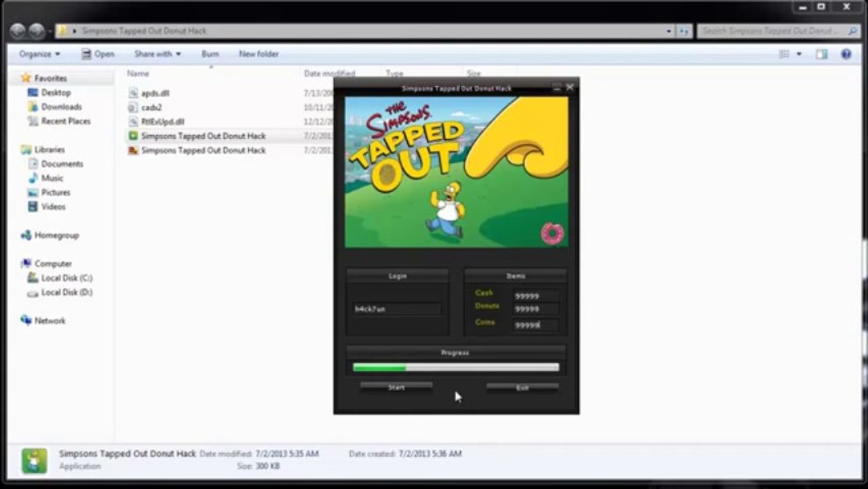
Task: Sort files by Date modified column header
Action: [x=329, y=73]
